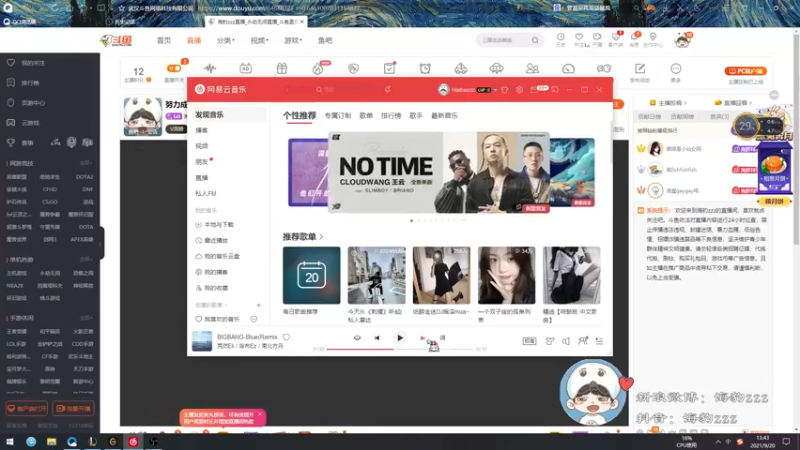Viewport: 800px width, 450px height.
Task: Open the NO TIME banner
Action: pyautogui.click(x=439, y=172)
